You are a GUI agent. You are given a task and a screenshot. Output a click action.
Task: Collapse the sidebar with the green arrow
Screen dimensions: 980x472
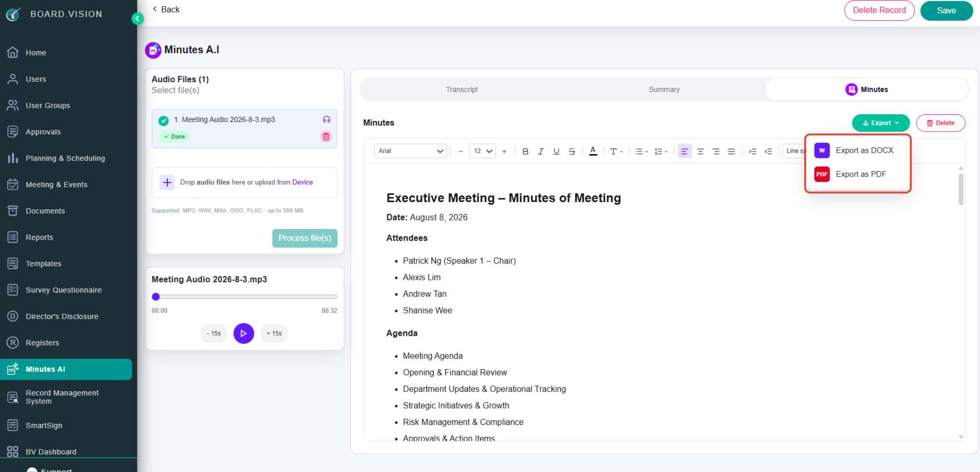(x=137, y=19)
